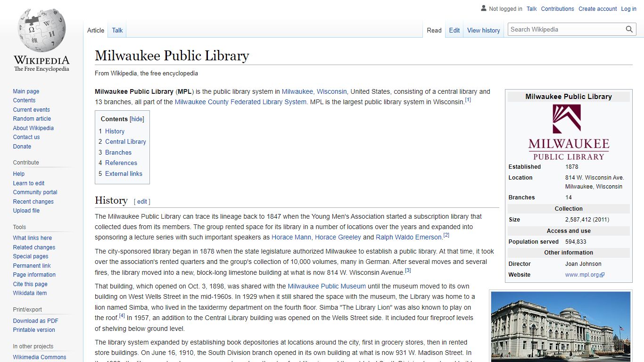Open Special pages
644x362 pixels.
(31, 256)
